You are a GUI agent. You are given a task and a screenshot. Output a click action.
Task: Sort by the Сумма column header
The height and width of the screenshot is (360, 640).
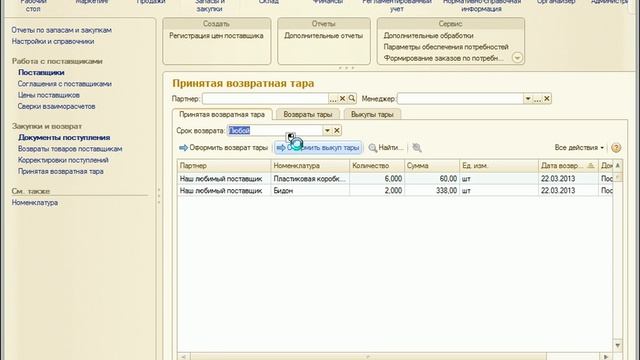[x=432, y=166]
